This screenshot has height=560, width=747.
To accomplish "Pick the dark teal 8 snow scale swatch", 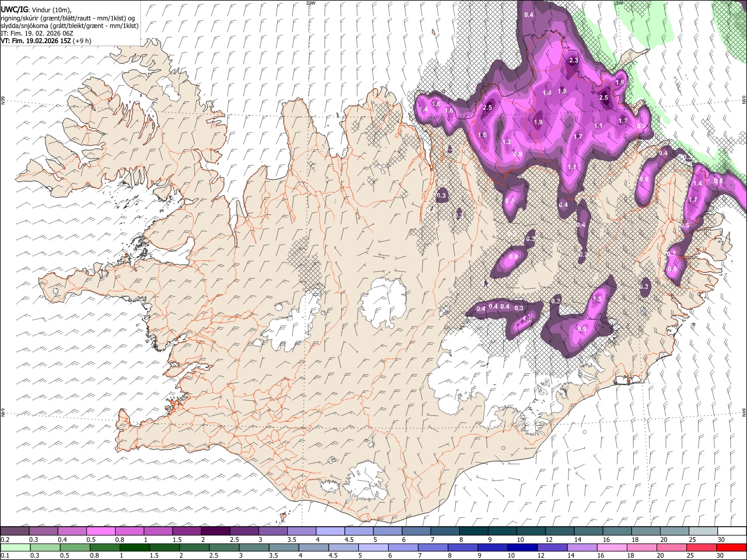I will (x=473, y=531).
